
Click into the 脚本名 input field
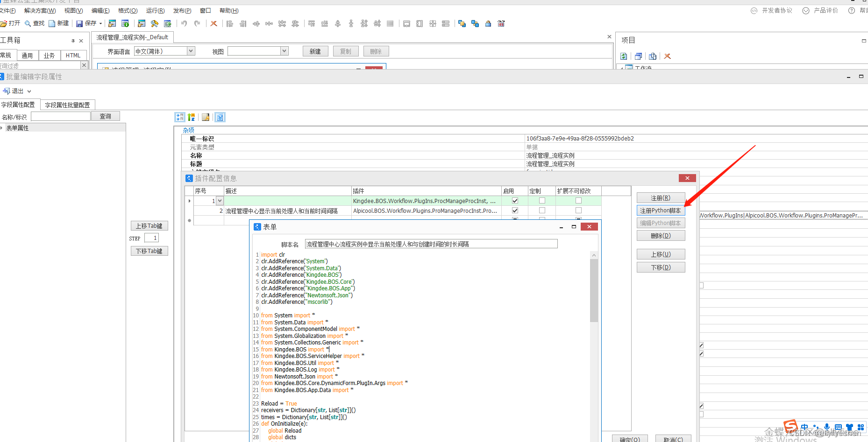[x=431, y=244]
